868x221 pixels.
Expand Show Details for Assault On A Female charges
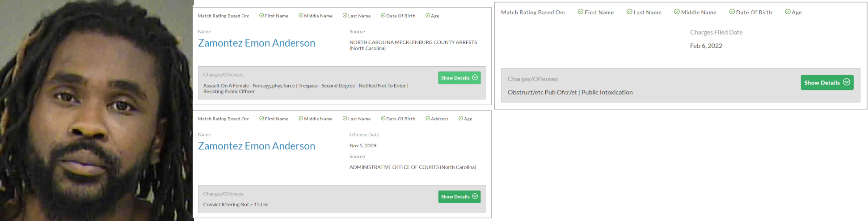(459, 78)
